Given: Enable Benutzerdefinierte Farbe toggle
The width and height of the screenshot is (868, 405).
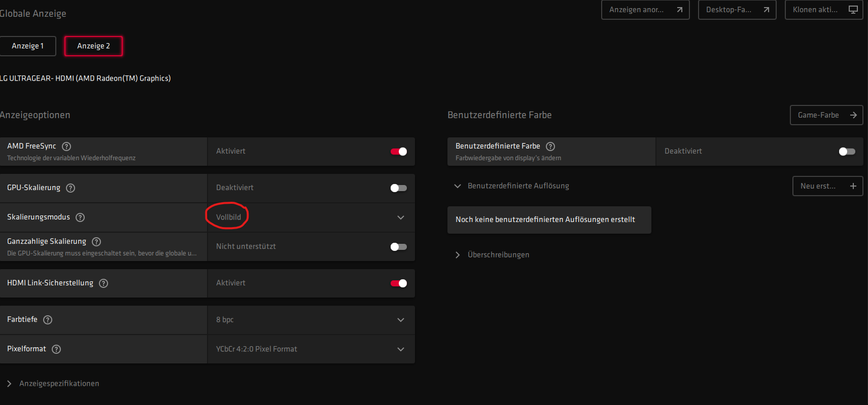Looking at the screenshot, I should pyautogui.click(x=847, y=152).
